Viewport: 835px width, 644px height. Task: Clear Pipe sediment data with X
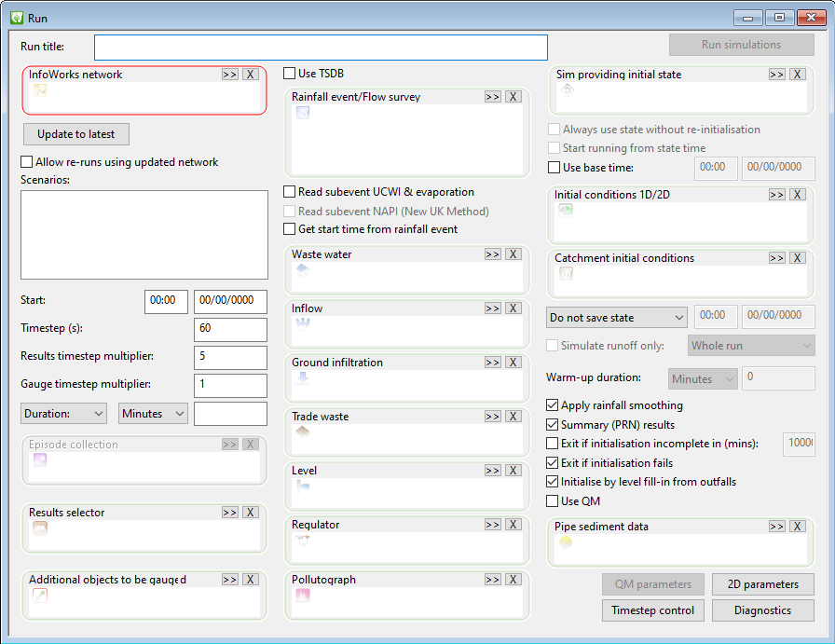coord(797,527)
